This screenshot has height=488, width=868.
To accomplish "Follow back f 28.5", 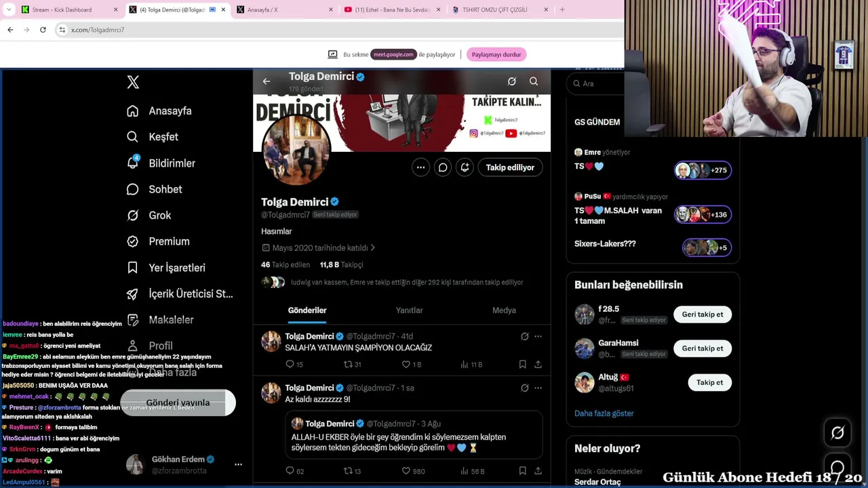I will point(703,314).
